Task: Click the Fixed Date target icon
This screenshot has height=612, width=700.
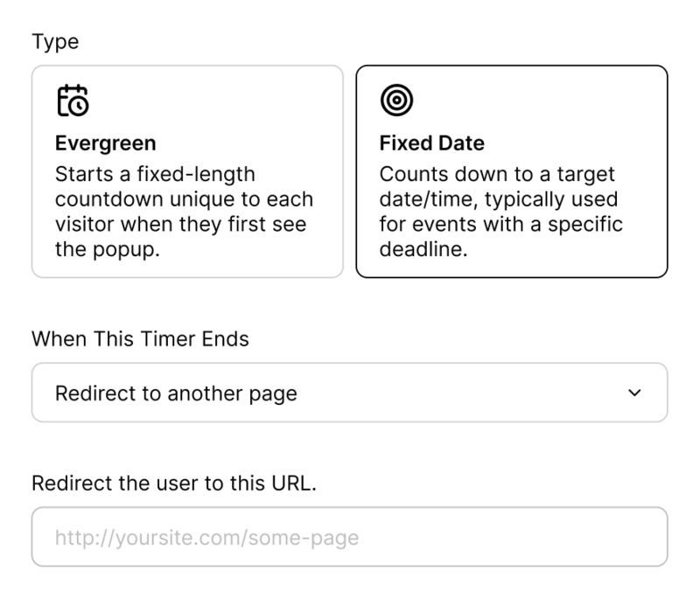Action: pyautogui.click(x=396, y=100)
